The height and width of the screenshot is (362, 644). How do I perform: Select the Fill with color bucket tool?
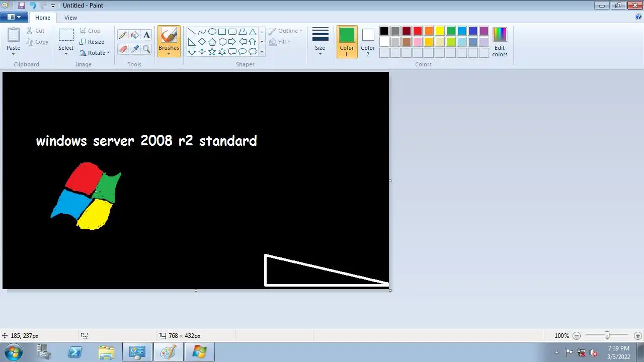(135, 35)
